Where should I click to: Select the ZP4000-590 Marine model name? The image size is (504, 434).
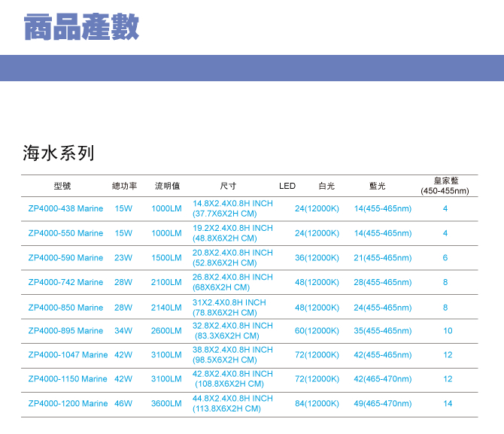65,258
